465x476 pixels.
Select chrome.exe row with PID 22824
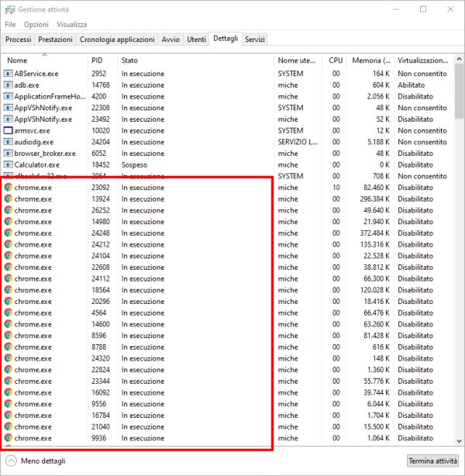point(228,370)
